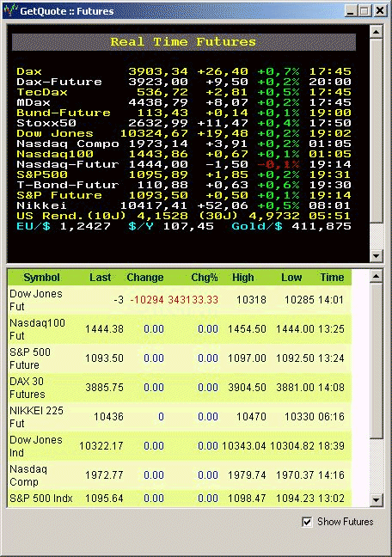Maximize the GetQuote Futures window
Image resolution: width=392 pixels, height=557 pixels.
(x=364, y=10)
